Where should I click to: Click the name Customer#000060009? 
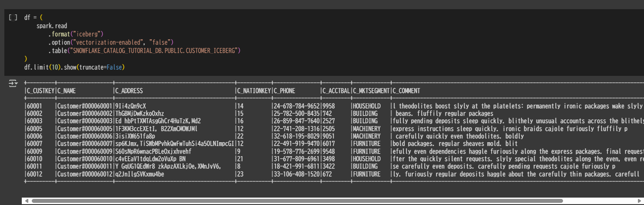84,151
